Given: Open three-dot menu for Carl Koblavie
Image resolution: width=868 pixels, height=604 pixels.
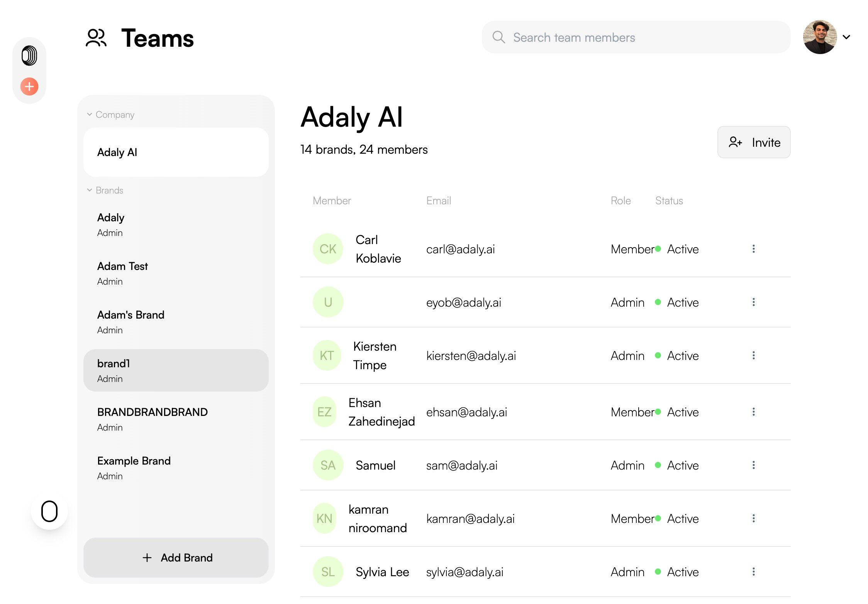Looking at the screenshot, I should click(x=753, y=249).
